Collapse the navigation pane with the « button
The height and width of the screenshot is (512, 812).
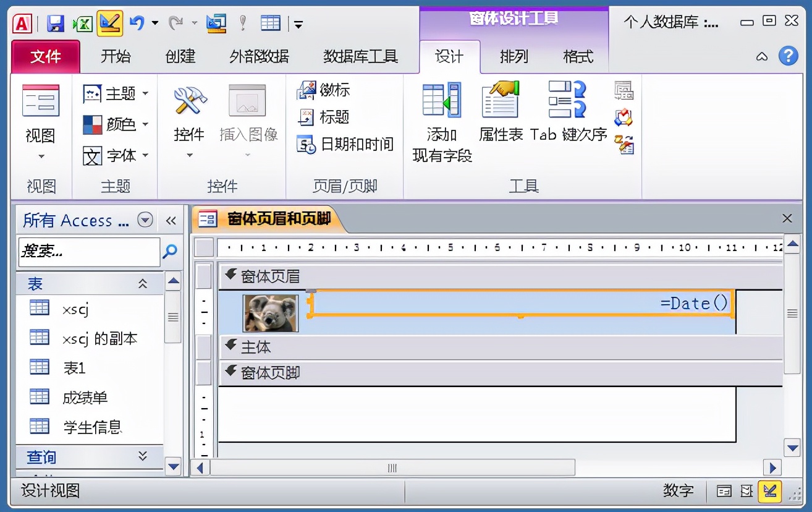(171, 220)
